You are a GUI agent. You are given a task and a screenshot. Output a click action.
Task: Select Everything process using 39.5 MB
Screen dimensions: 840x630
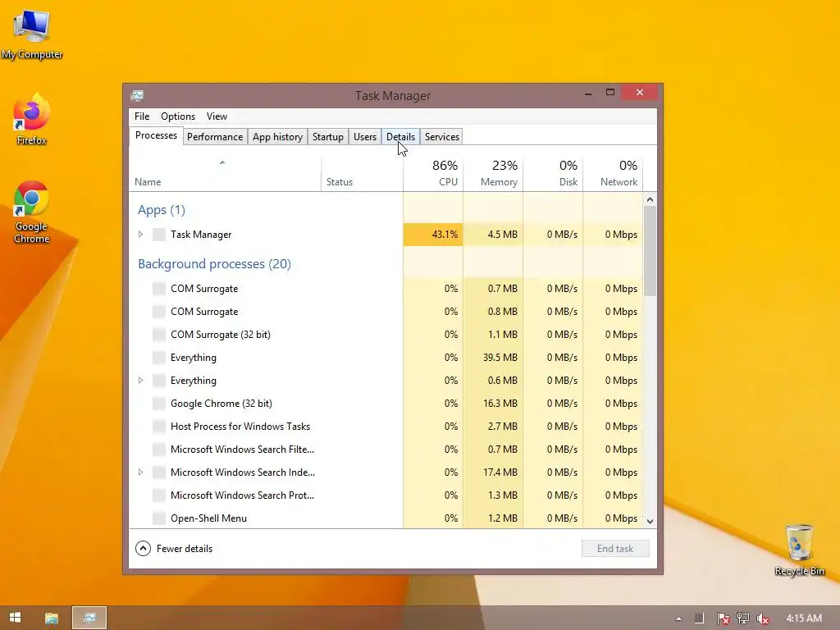pos(386,358)
